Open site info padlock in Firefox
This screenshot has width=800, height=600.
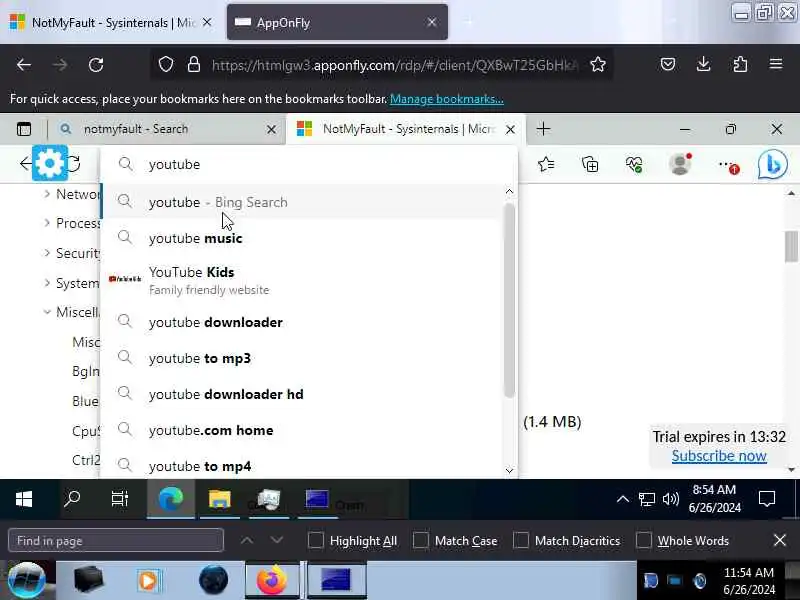[194, 65]
